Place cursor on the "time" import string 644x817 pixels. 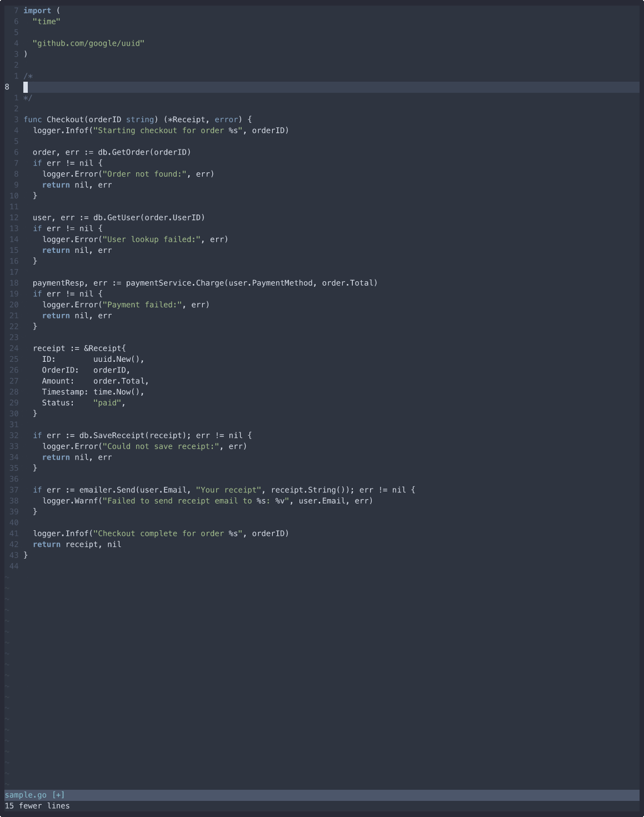[47, 21]
